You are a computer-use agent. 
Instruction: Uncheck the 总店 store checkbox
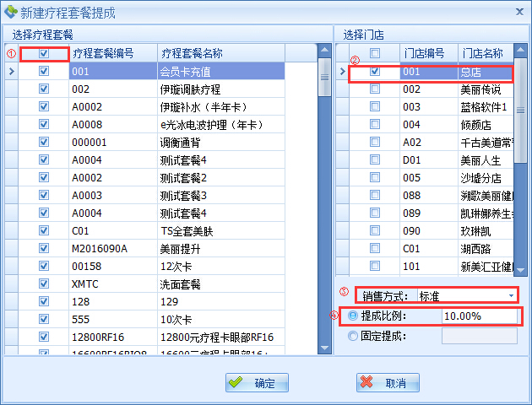tap(375, 72)
